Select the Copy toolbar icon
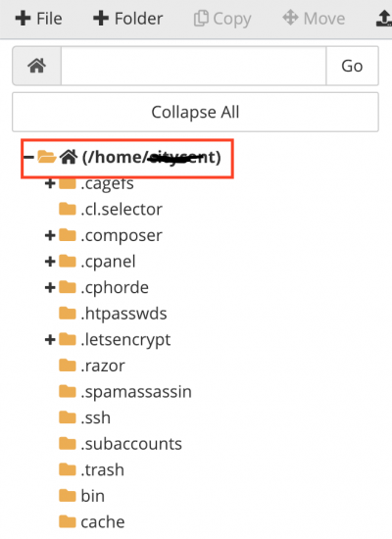 222,19
